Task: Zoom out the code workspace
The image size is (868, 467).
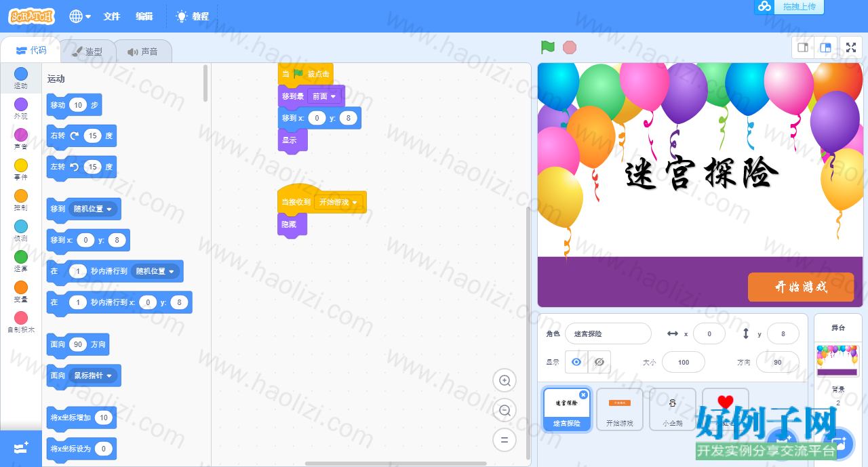Action: pyautogui.click(x=505, y=410)
